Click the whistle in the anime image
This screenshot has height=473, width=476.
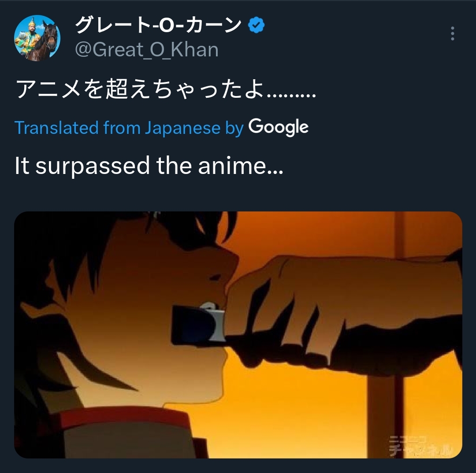pyautogui.click(x=198, y=323)
